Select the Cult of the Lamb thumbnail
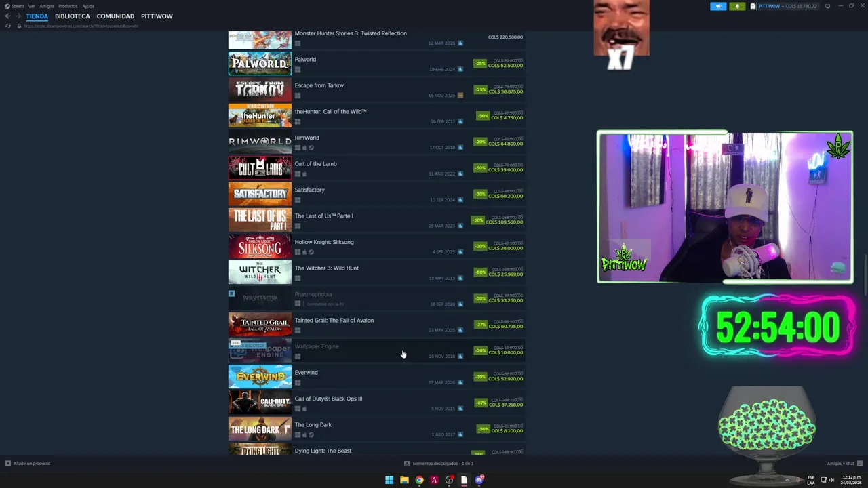The width and height of the screenshot is (868, 488). click(260, 168)
